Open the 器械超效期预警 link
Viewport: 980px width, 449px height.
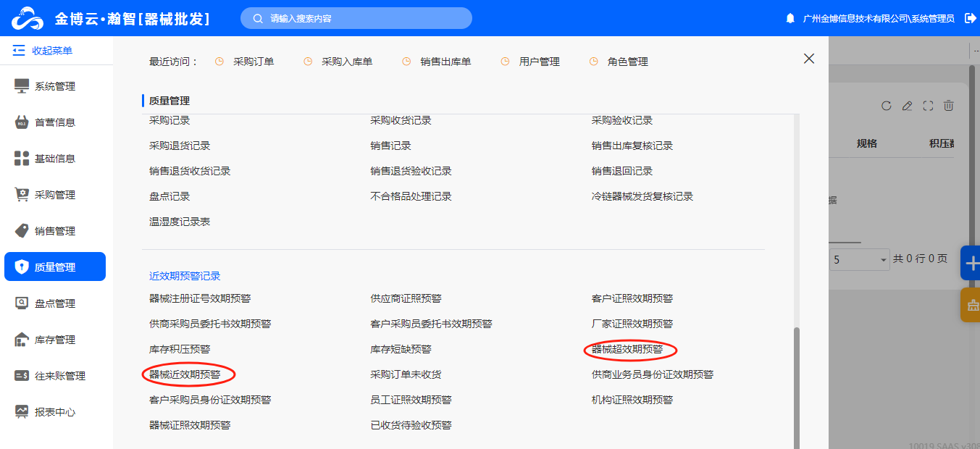tap(627, 349)
